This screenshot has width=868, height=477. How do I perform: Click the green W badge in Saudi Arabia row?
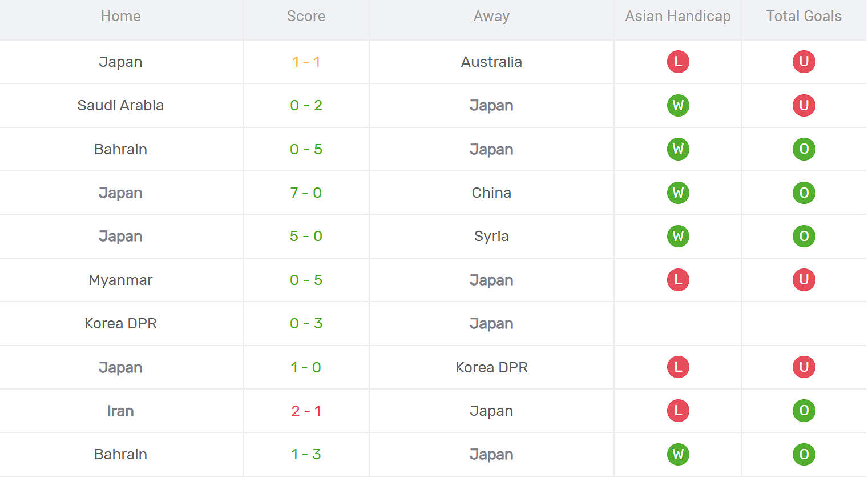[x=678, y=105]
